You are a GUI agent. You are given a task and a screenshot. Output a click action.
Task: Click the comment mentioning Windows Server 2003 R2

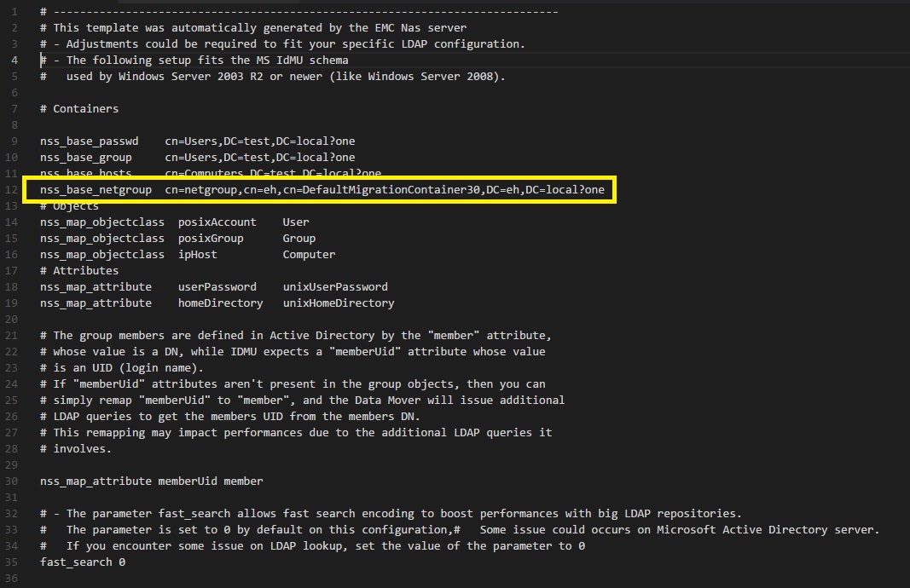click(273, 76)
